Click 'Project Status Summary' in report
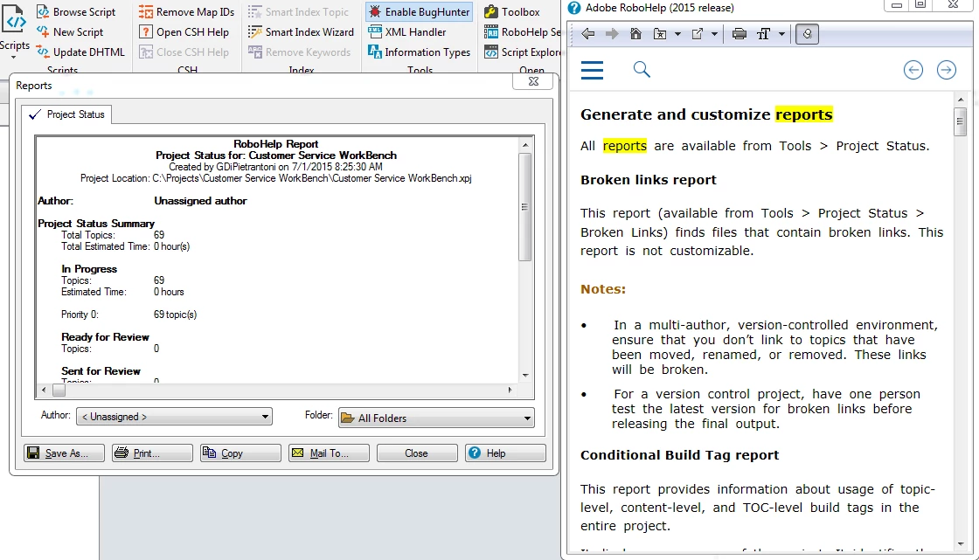The width and height of the screenshot is (979, 560). click(x=96, y=224)
